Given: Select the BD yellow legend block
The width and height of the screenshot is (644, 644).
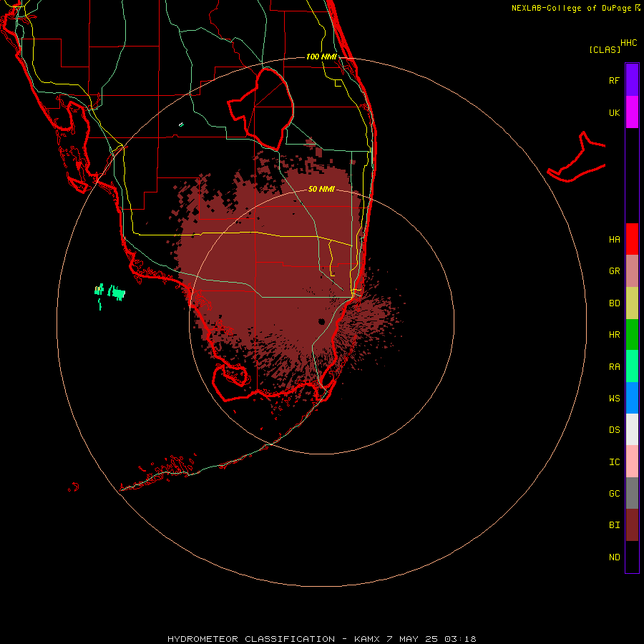Looking at the screenshot, I should click(x=632, y=303).
